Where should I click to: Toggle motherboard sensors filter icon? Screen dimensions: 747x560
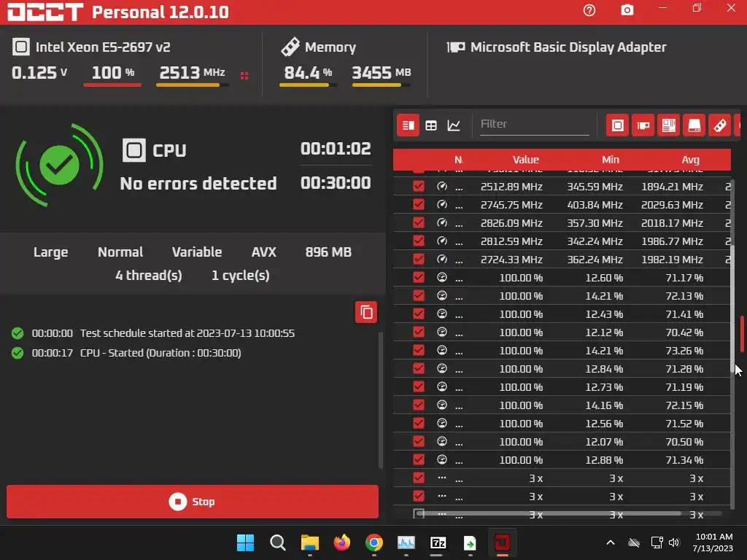click(668, 125)
